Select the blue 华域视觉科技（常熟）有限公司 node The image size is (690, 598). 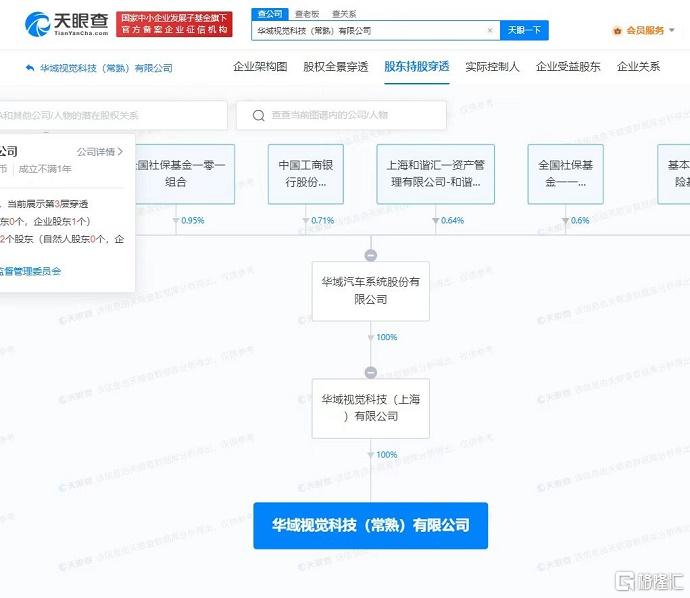pos(371,525)
